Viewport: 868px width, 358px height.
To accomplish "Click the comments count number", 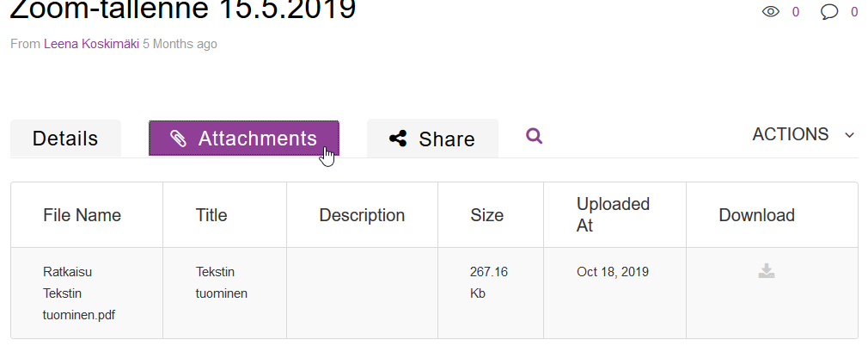I will [854, 12].
